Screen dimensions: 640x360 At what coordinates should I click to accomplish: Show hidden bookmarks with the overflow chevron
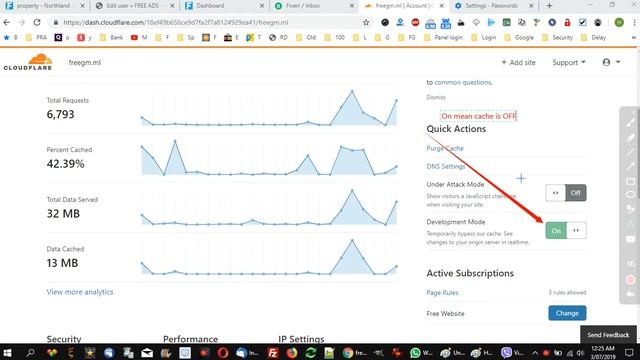click(x=633, y=38)
